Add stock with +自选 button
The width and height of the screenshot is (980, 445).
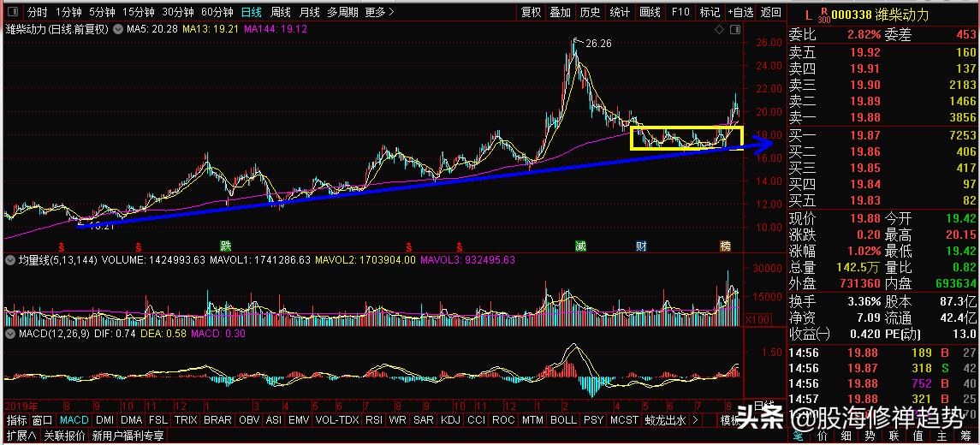coord(740,12)
